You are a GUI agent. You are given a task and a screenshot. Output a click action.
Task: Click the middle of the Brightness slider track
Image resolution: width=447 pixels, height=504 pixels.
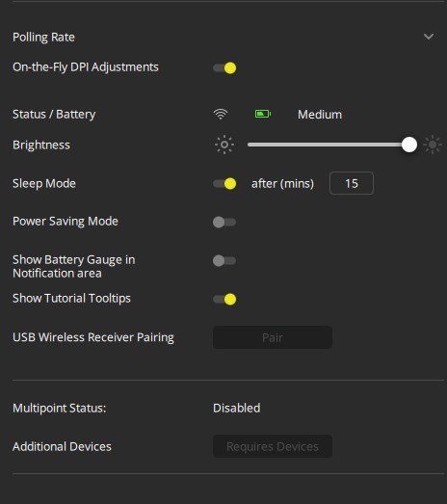(329, 145)
